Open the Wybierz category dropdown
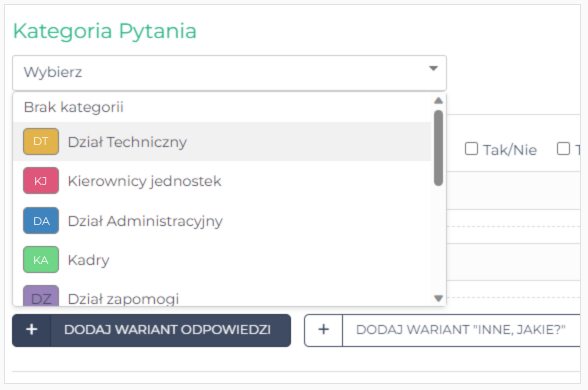Image resolution: width=588 pixels, height=390 pixels. (x=230, y=73)
